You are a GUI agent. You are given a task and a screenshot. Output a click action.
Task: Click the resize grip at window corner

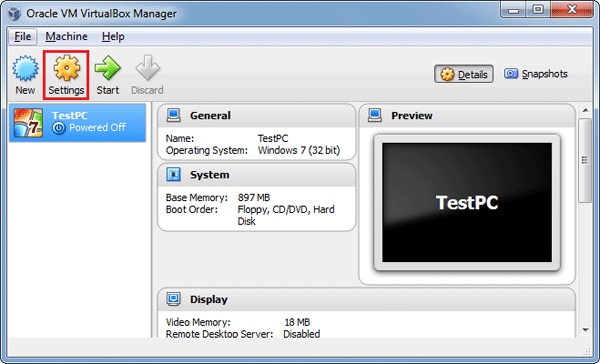click(x=587, y=351)
